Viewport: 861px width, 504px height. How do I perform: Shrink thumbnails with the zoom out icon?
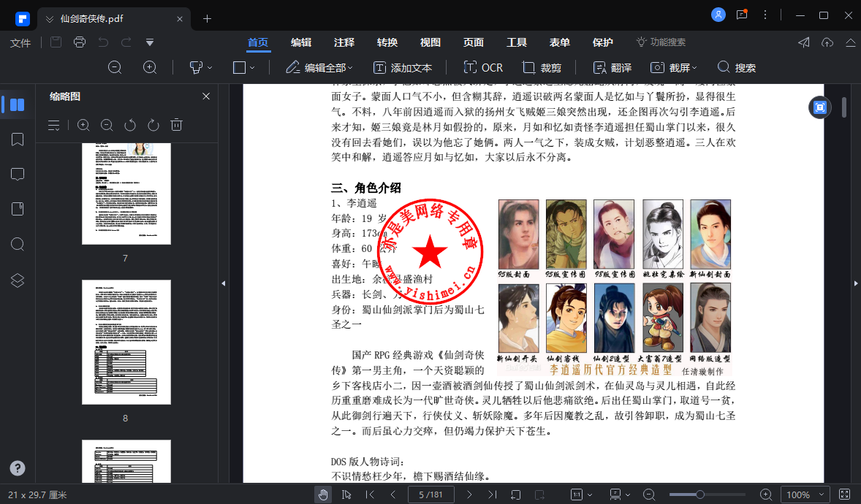tap(107, 125)
